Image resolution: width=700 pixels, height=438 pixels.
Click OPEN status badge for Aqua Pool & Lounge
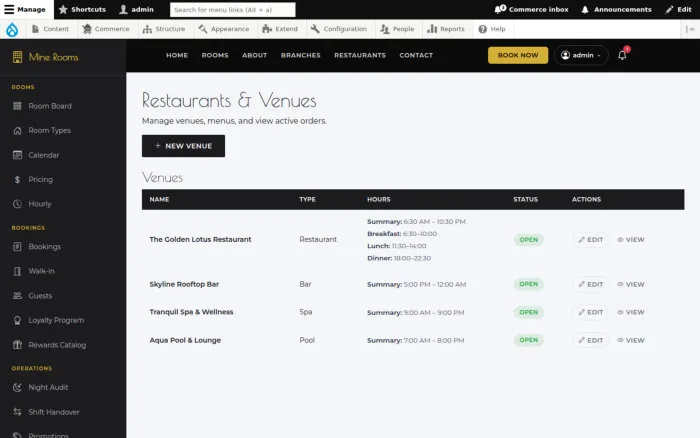click(529, 340)
